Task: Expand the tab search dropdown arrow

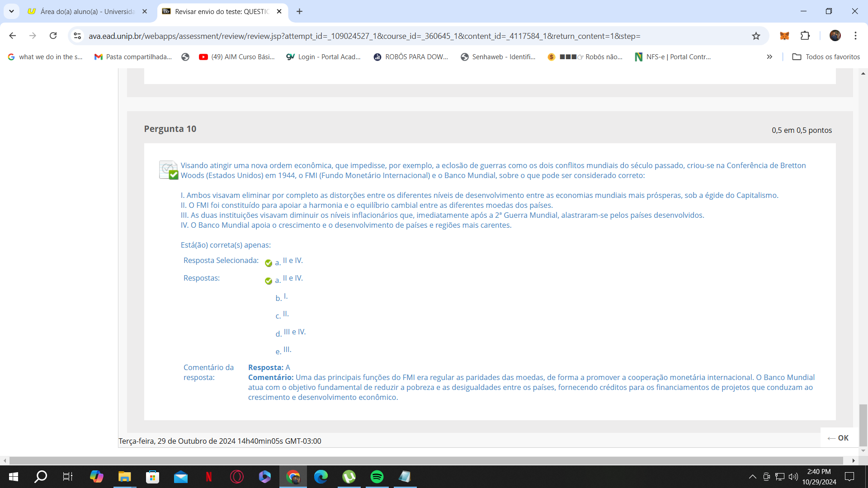Action: [11, 11]
